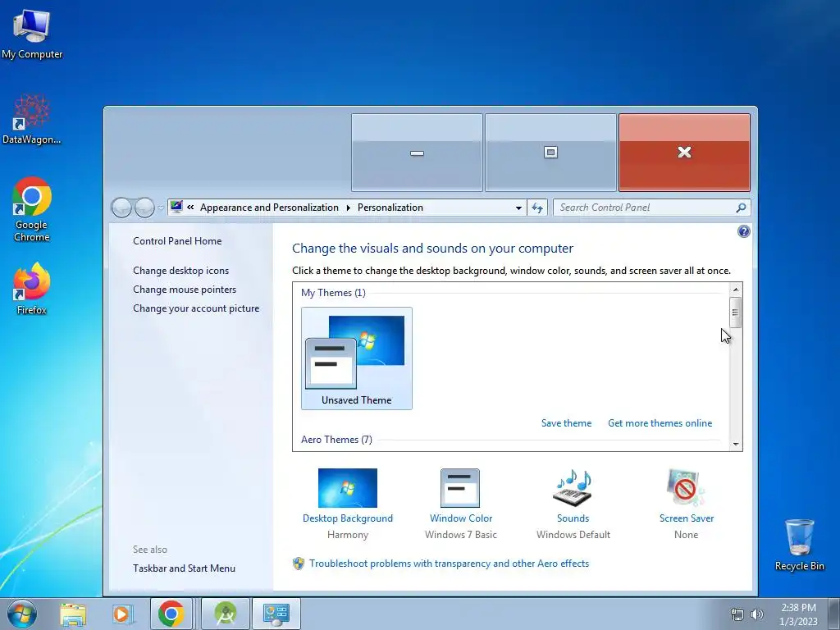840x630 pixels.
Task: Click the themes list scroll down arrow
Action: point(736,444)
